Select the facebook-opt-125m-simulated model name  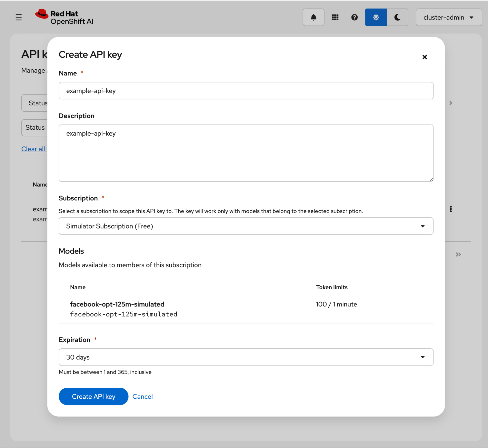pos(117,304)
